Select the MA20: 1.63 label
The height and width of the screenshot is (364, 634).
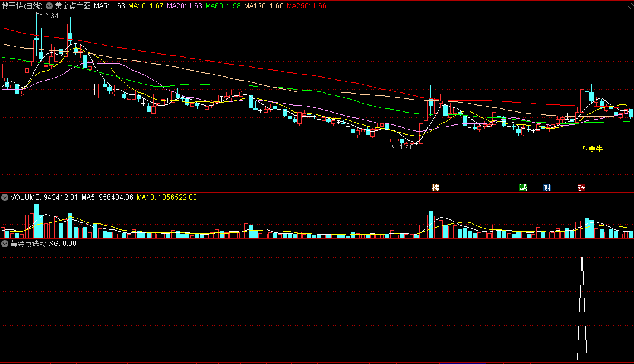tap(185, 6)
